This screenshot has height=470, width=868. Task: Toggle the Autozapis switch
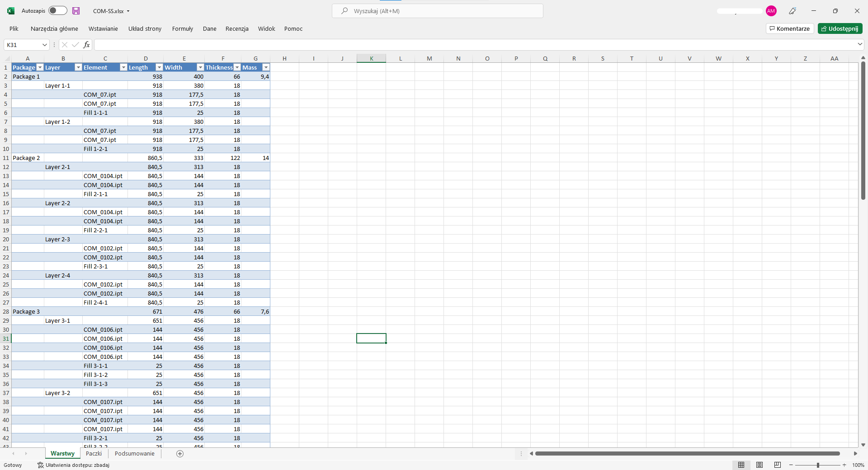pos(58,11)
